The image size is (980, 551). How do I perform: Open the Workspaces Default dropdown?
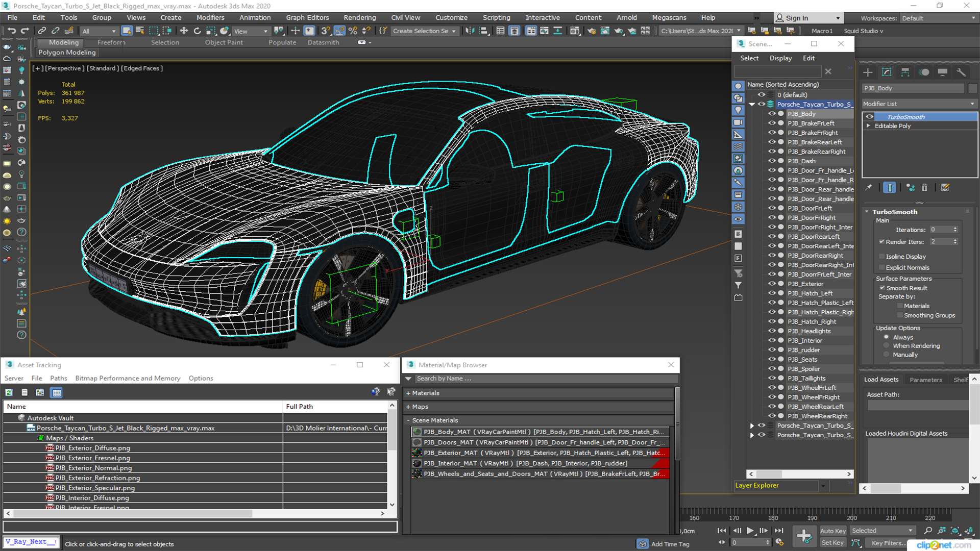coord(938,18)
